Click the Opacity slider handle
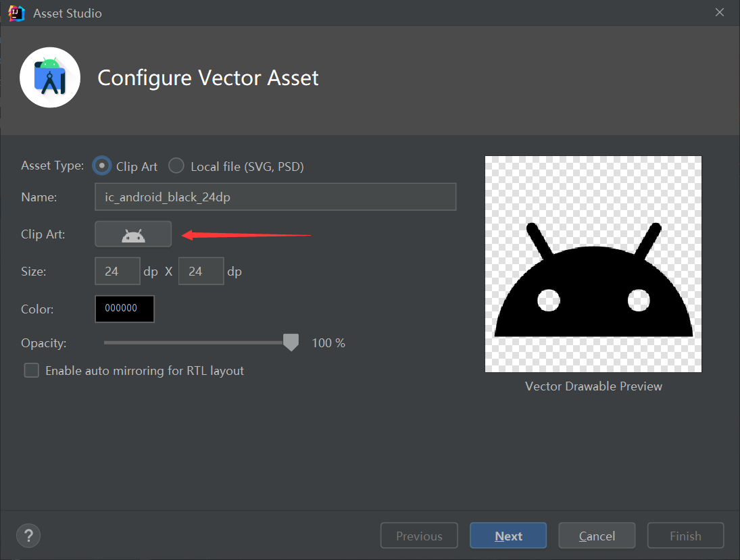Viewport: 740px width, 560px height. pos(291,342)
